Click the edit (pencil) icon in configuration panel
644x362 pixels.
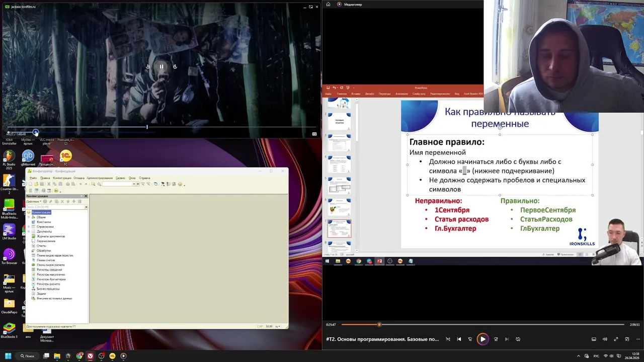click(51, 202)
